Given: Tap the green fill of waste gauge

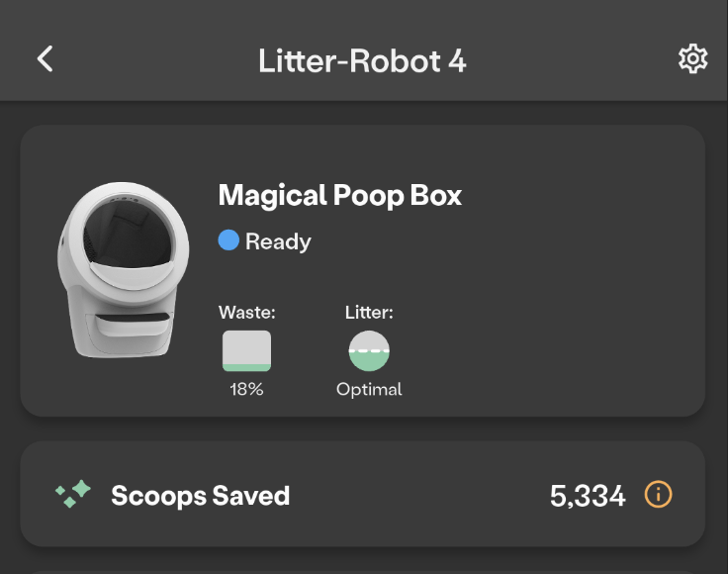Looking at the screenshot, I should (246, 367).
